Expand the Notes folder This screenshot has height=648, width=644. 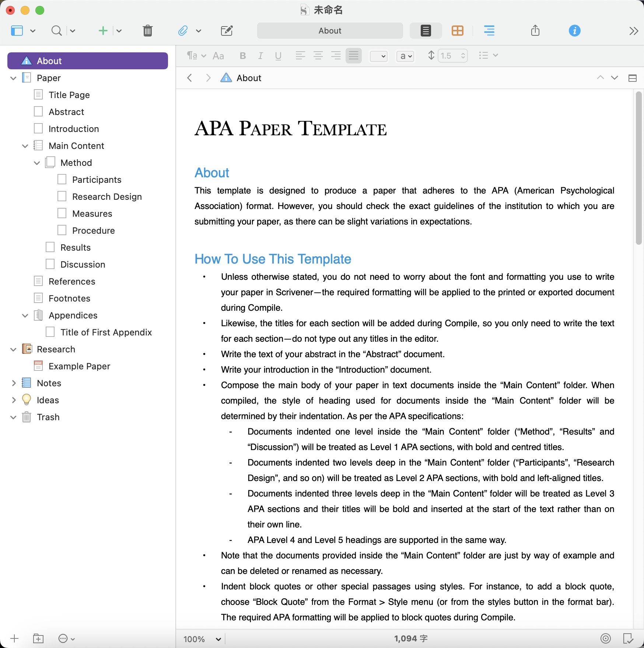pos(14,383)
